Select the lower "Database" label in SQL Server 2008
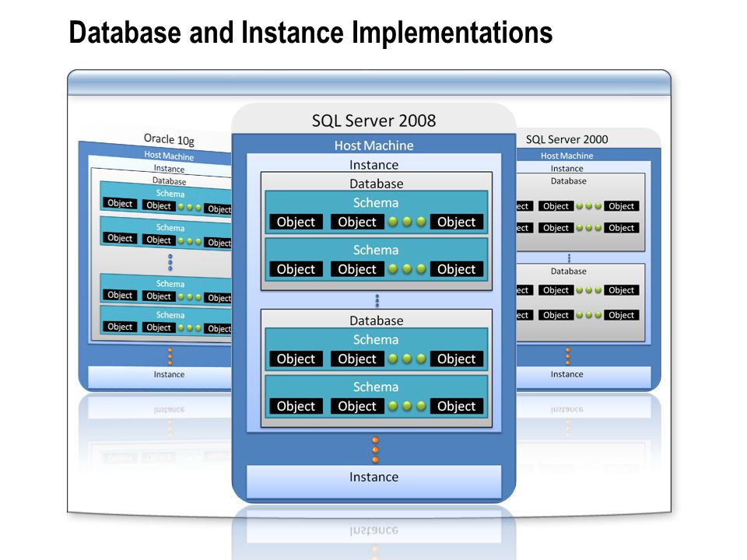The height and width of the screenshot is (560, 747). pos(377,321)
